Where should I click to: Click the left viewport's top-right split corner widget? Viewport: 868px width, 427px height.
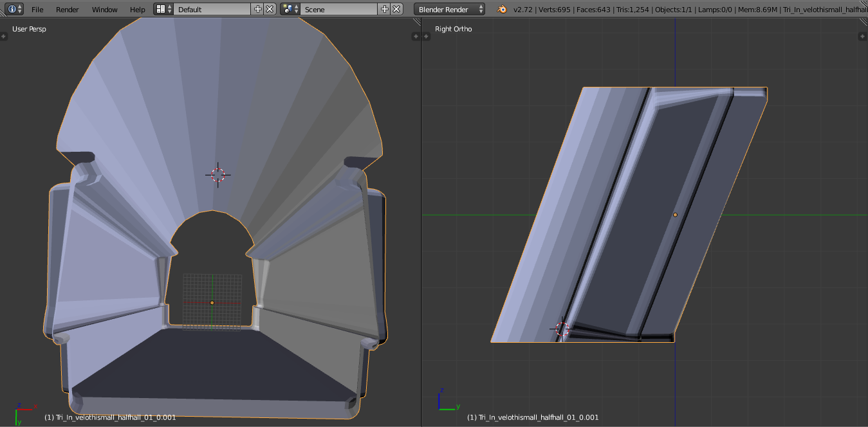pyautogui.click(x=418, y=23)
